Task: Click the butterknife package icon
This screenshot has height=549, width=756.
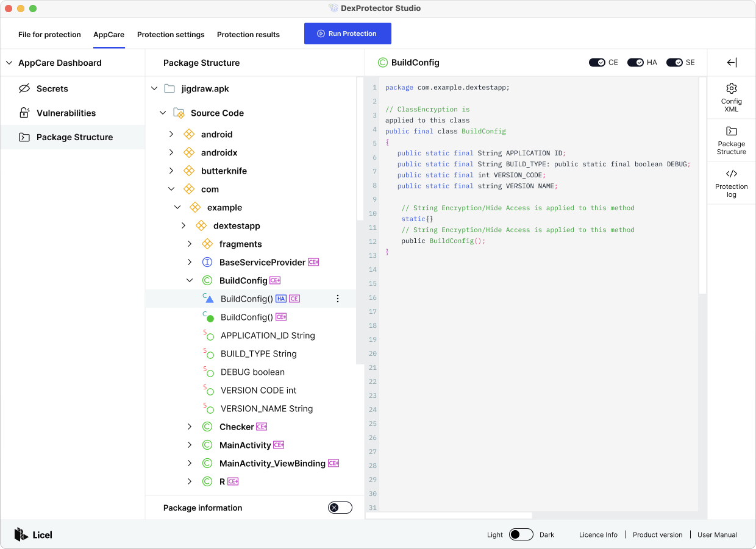Action: (189, 171)
